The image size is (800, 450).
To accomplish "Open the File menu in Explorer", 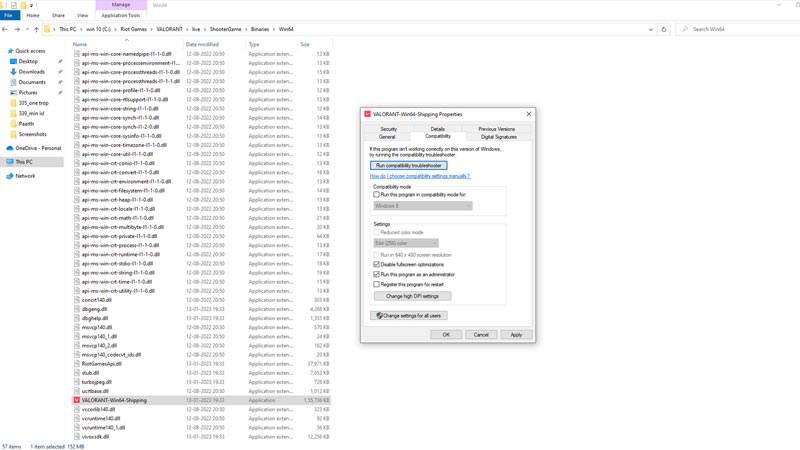I will pyautogui.click(x=9, y=15).
